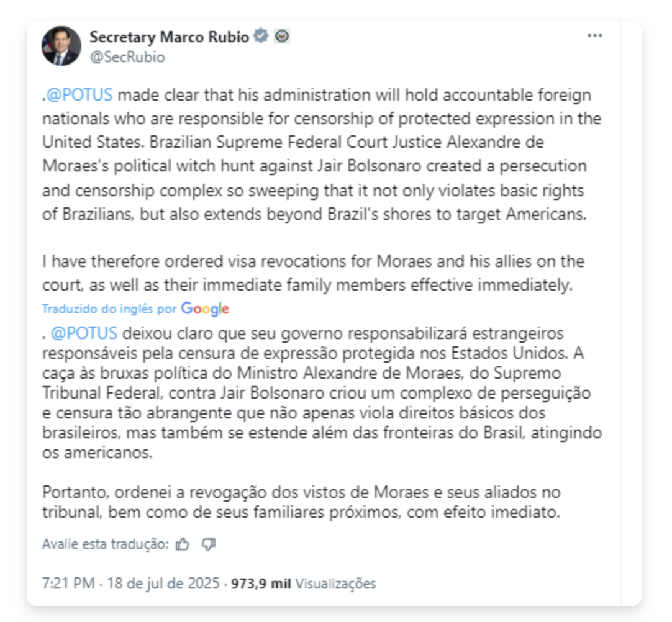
Task: Click Marco Rubio's profile avatar photo
Action: (x=61, y=46)
